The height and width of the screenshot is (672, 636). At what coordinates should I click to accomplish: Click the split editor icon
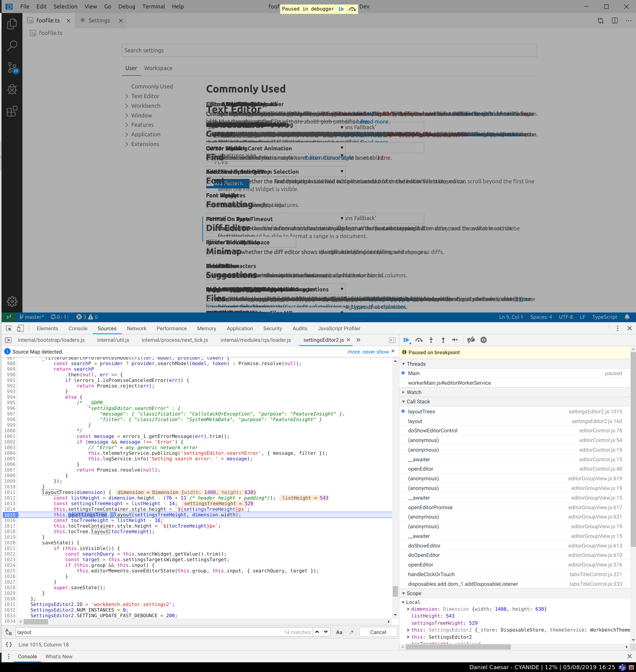tap(615, 21)
